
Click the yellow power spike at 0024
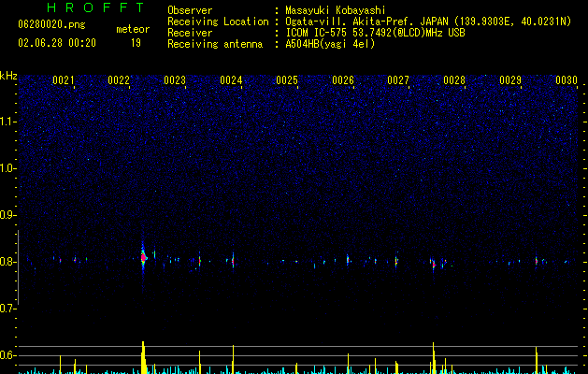pyautogui.click(x=234, y=359)
